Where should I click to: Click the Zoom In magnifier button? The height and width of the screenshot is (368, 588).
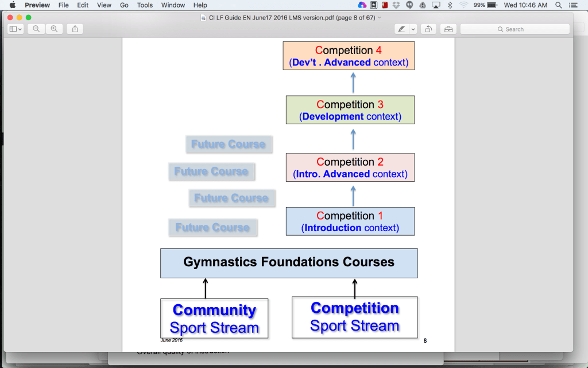click(54, 29)
